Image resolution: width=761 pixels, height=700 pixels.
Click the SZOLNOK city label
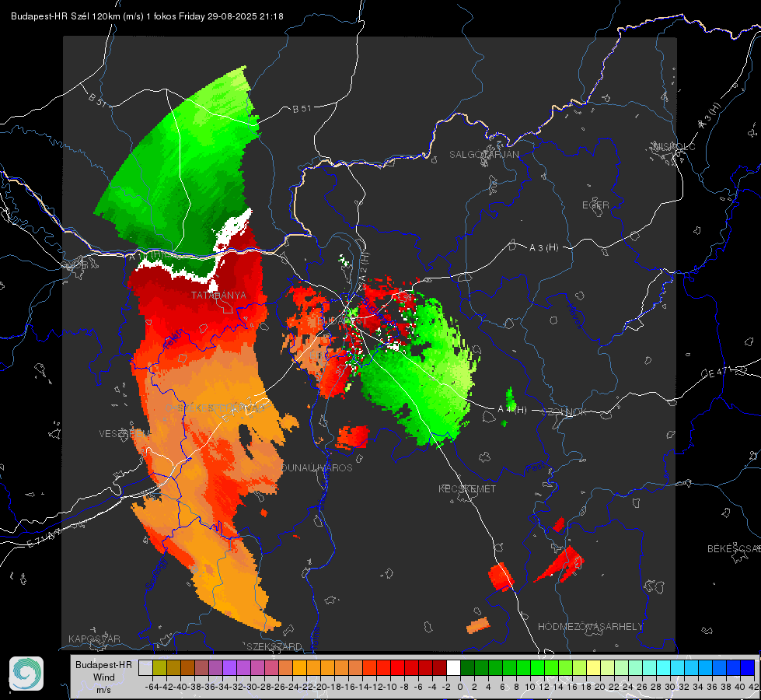point(564,411)
